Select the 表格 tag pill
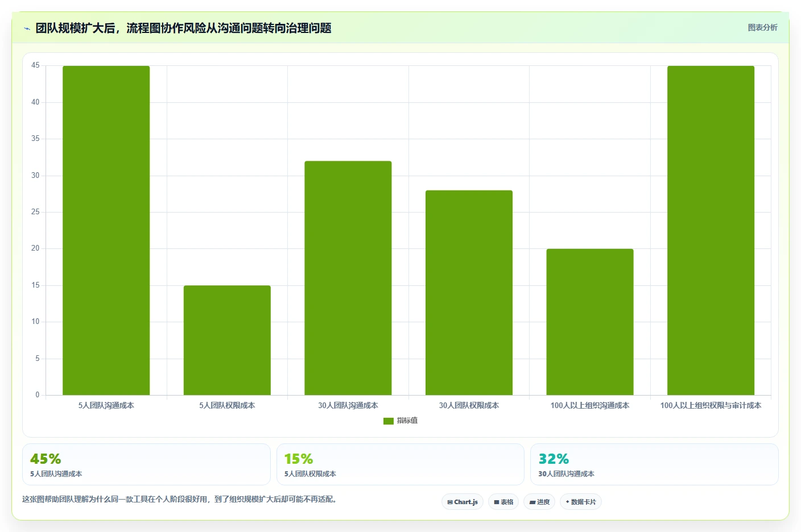Image resolution: width=801 pixels, height=532 pixels. [503, 502]
